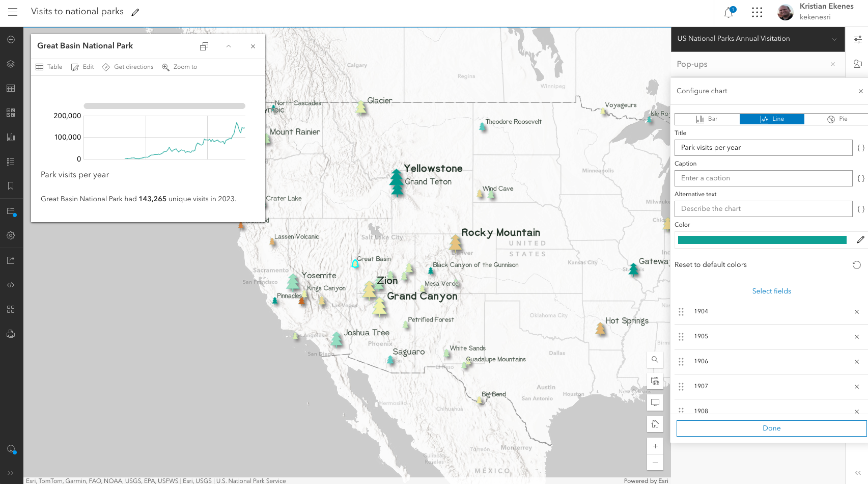Click Get directions in the popup
This screenshot has height=484, width=868.
point(128,67)
